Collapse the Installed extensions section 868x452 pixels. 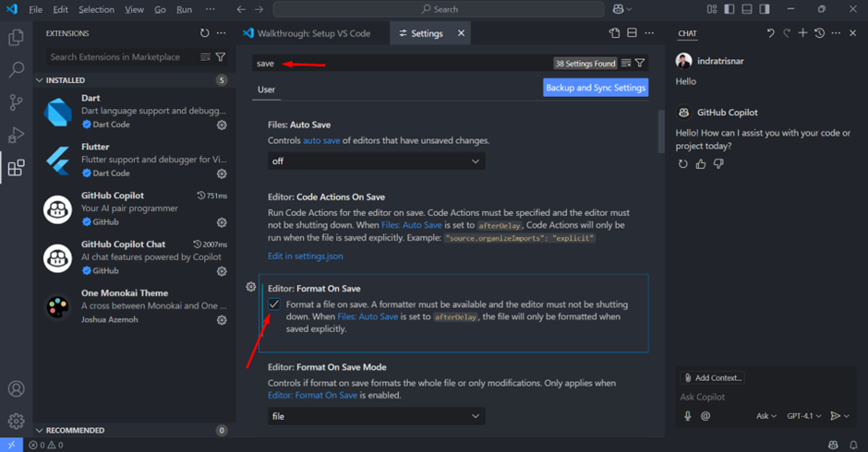(135, 80)
